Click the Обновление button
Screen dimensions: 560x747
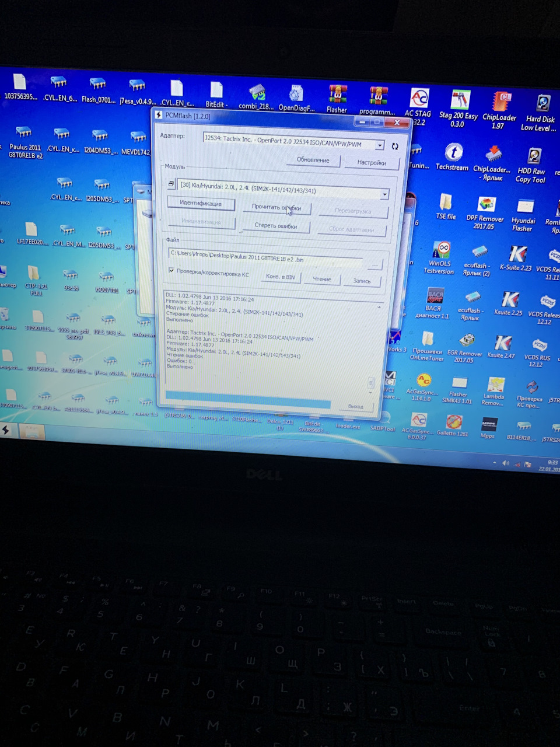pos(313,159)
